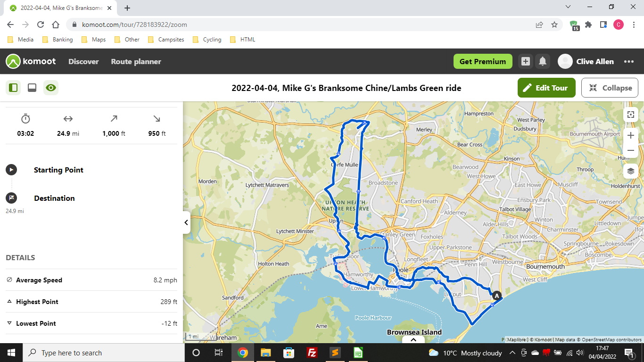The height and width of the screenshot is (362, 644).
Task: Click the plus create icon in komoot header
Action: tap(526, 61)
